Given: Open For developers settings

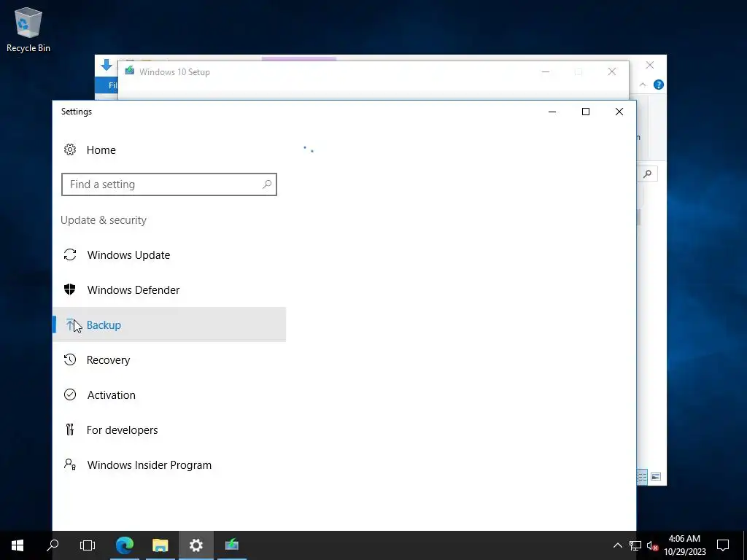Looking at the screenshot, I should (169, 430).
